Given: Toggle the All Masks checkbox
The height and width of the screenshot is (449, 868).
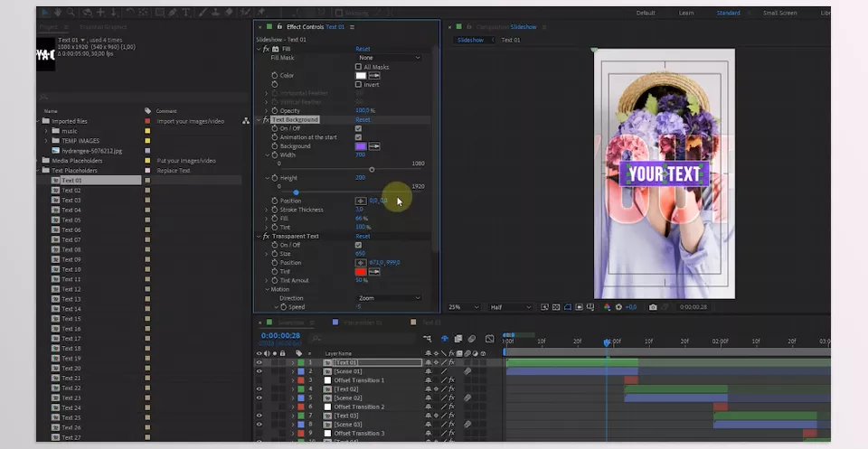Looking at the screenshot, I should pyautogui.click(x=358, y=67).
